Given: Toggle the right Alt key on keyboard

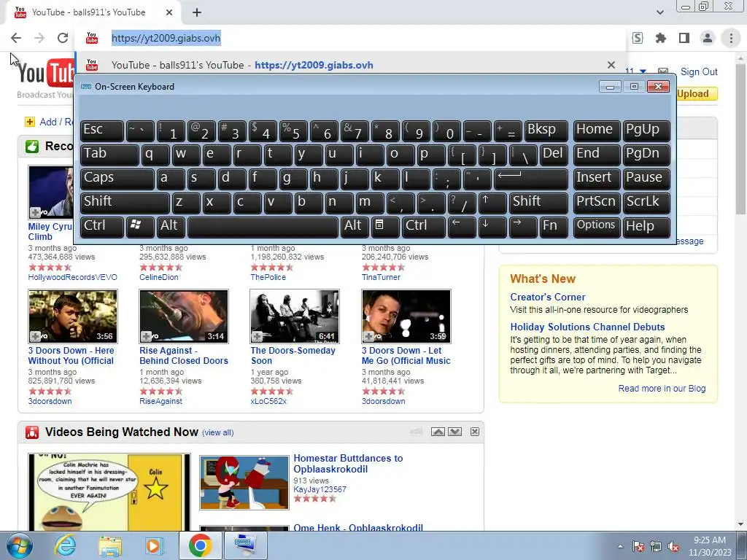Looking at the screenshot, I should 355,226.
